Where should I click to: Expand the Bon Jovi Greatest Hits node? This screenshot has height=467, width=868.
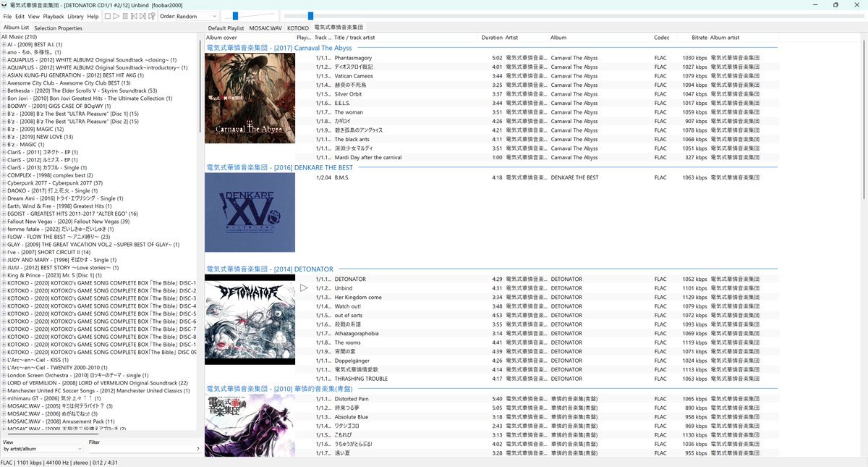click(4, 98)
